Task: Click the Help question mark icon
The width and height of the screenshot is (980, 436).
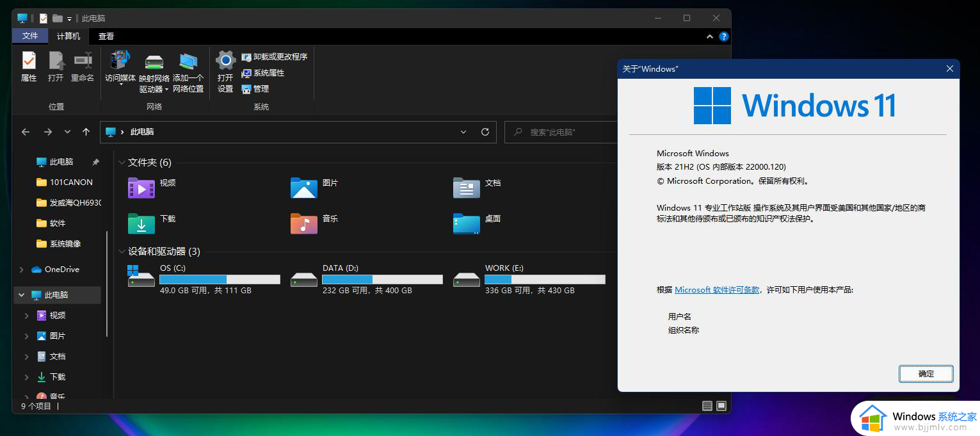Action: [x=723, y=36]
